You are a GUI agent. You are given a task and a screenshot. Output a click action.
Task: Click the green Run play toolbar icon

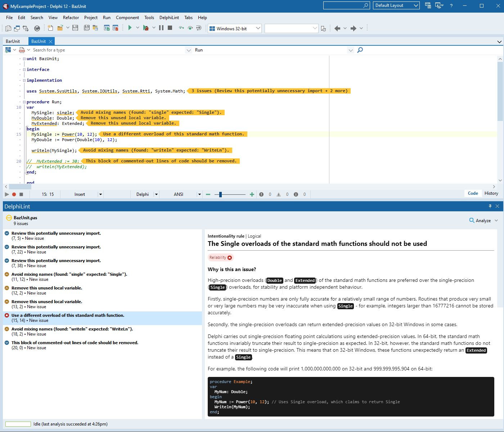click(130, 28)
